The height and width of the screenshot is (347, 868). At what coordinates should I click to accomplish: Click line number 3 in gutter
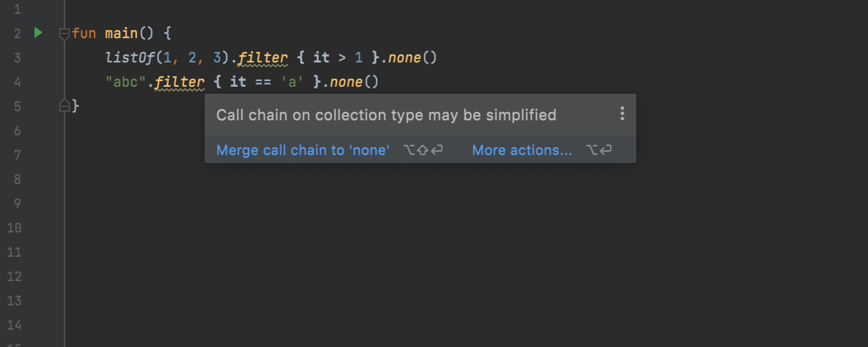pyautogui.click(x=17, y=58)
